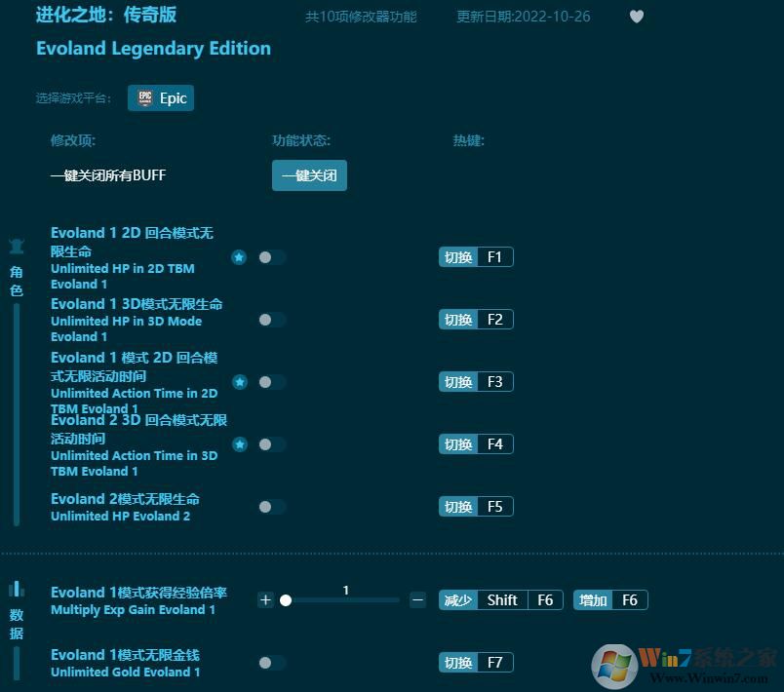Click the heart favorite icon at top right
Viewport: 784px width, 692px height.
(637, 16)
